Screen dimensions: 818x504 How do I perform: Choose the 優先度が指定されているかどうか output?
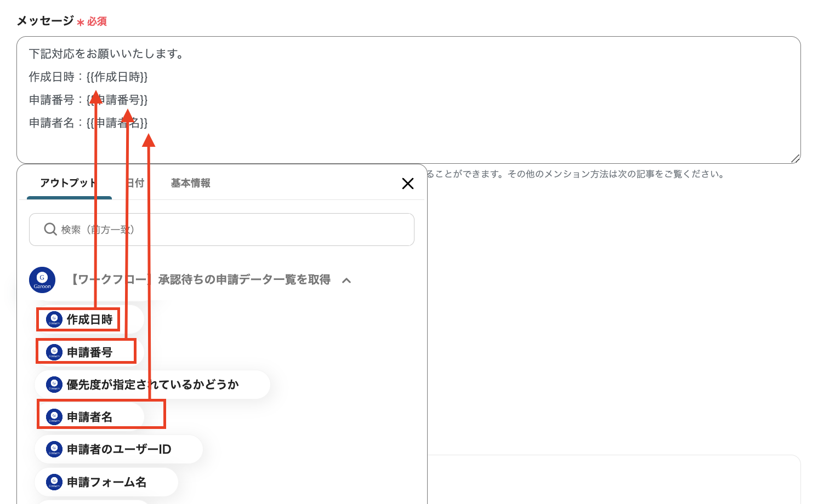click(x=152, y=384)
